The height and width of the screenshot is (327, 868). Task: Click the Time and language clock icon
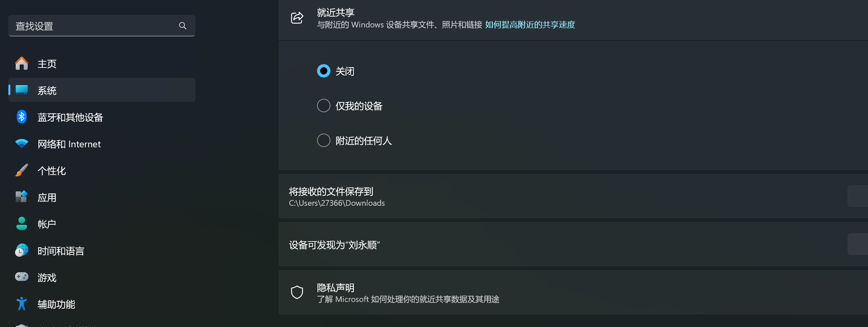(x=22, y=251)
